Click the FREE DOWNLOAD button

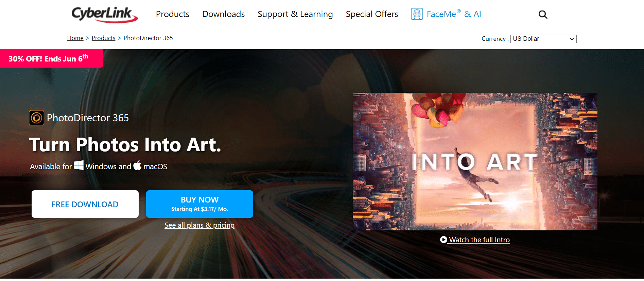85,204
